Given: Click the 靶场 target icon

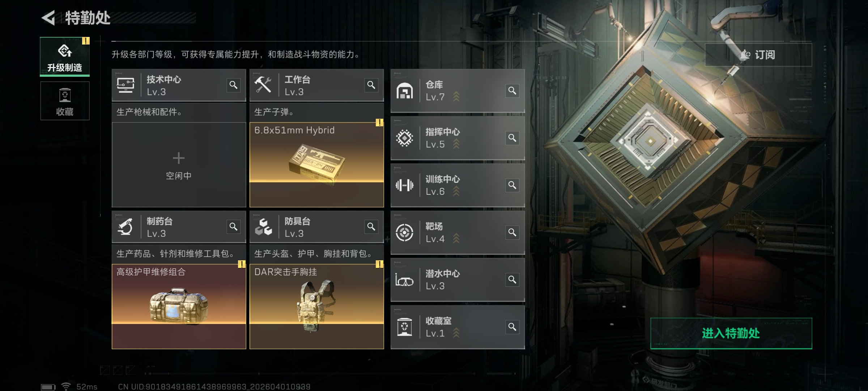Looking at the screenshot, I should [404, 232].
